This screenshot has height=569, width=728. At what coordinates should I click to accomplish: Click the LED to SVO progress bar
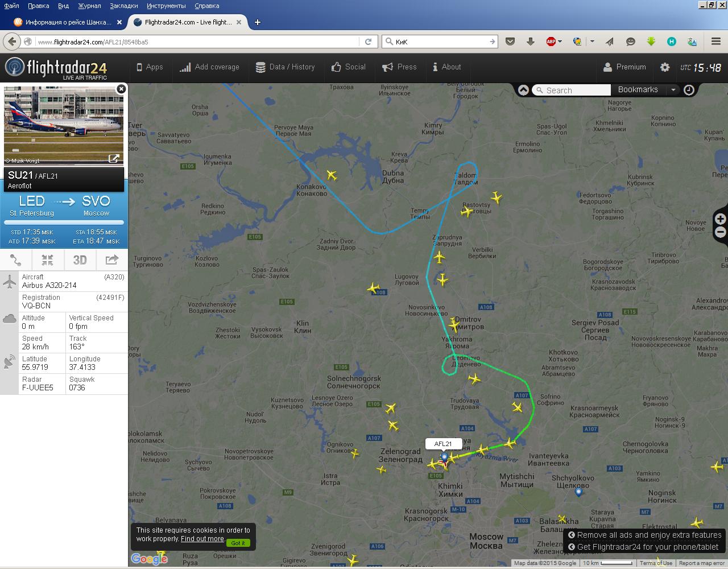coord(64,222)
